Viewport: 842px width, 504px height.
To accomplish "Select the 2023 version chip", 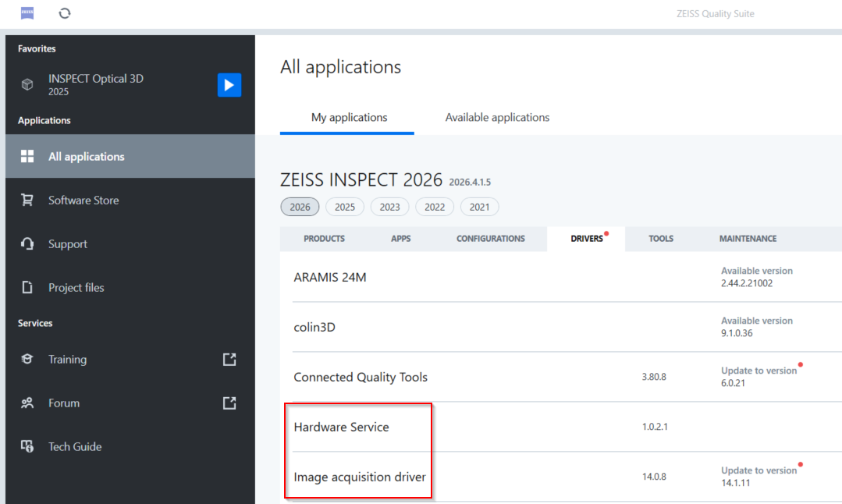I will coord(390,207).
